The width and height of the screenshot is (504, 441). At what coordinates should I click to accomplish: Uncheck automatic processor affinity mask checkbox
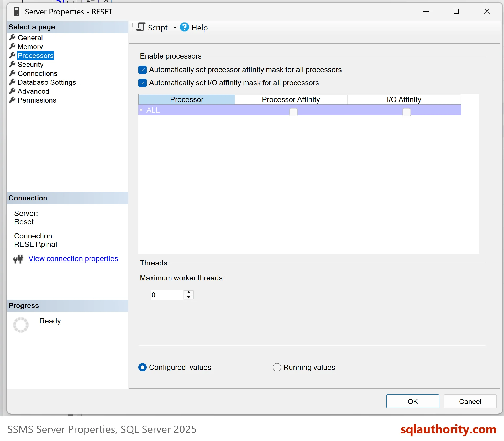pyautogui.click(x=143, y=70)
